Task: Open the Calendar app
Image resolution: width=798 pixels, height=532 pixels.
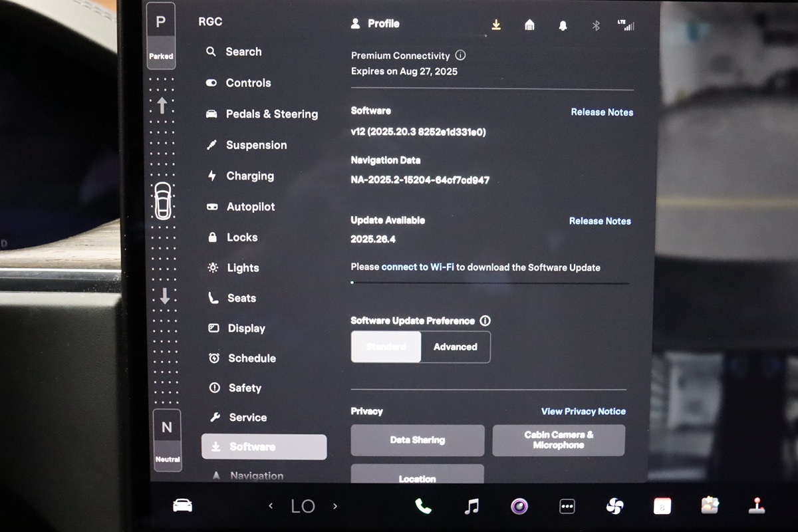Action: 662,507
